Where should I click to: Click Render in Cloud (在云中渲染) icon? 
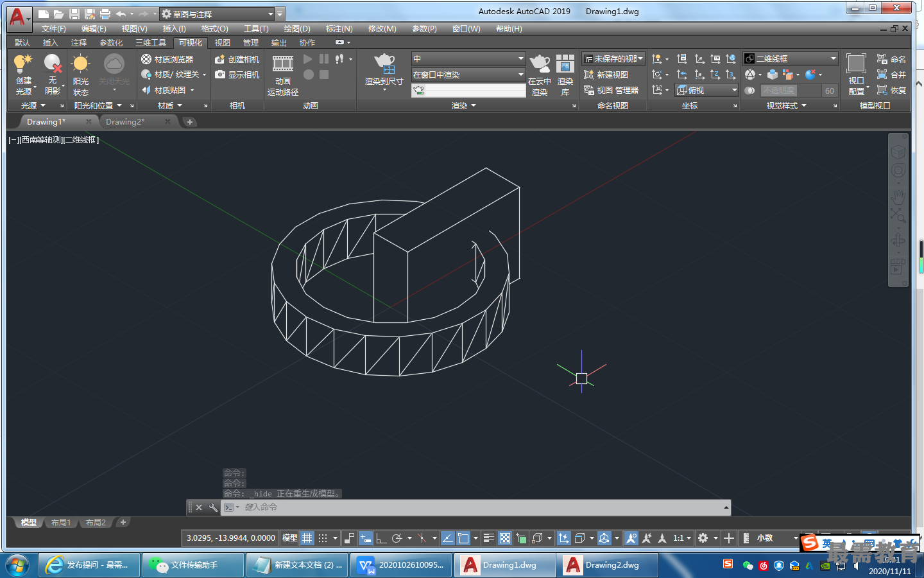pos(540,64)
